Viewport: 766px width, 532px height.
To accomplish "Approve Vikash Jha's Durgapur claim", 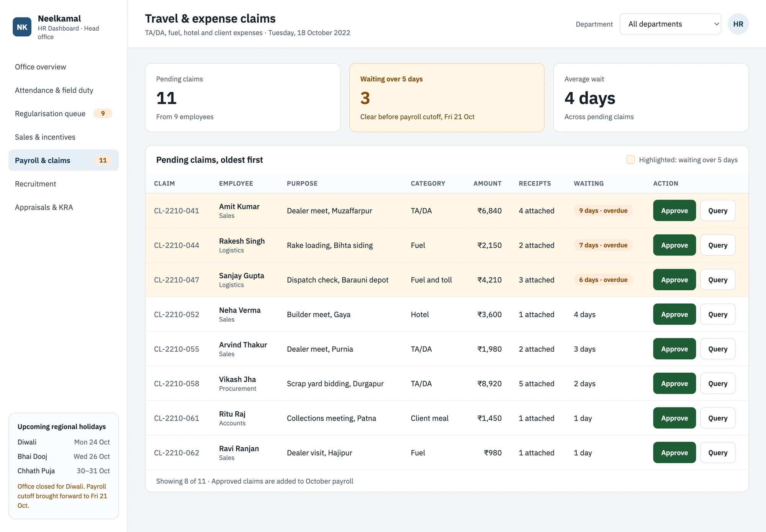I will tap(674, 383).
